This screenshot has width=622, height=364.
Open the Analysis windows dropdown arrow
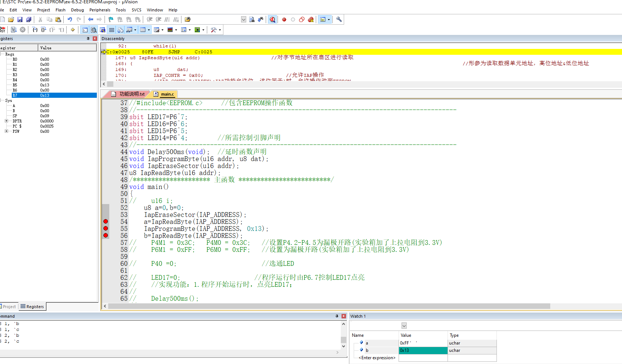[x=176, y=30]
